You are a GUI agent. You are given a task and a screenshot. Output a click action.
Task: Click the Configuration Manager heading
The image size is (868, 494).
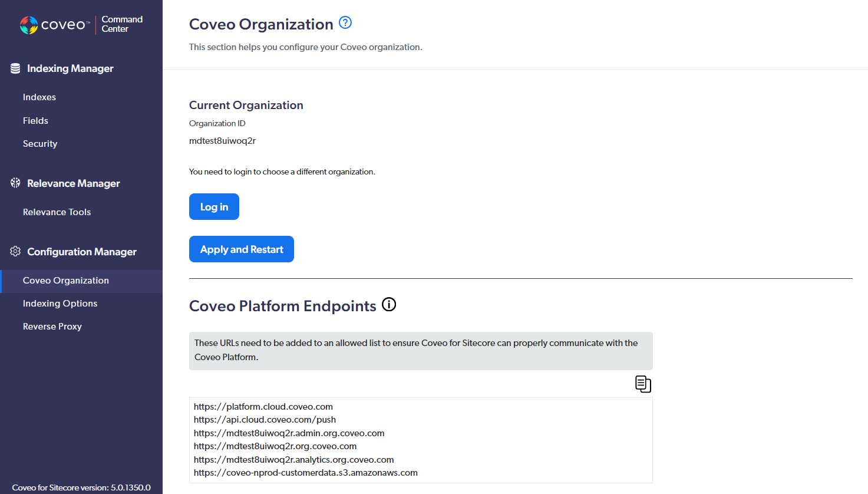pyautogui.click(x=82, y=252)
